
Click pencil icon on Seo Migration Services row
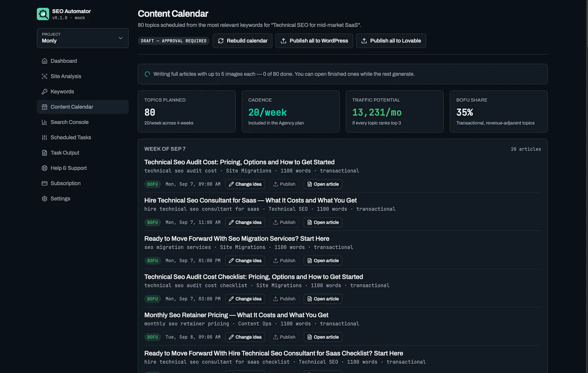point(232,261)
